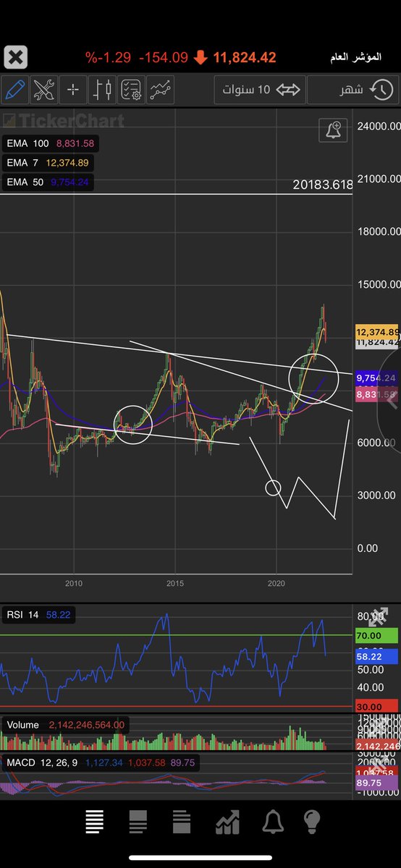Click the 2010 label on time axis
The width and height of the screenshot is (401, 868).
72,583
